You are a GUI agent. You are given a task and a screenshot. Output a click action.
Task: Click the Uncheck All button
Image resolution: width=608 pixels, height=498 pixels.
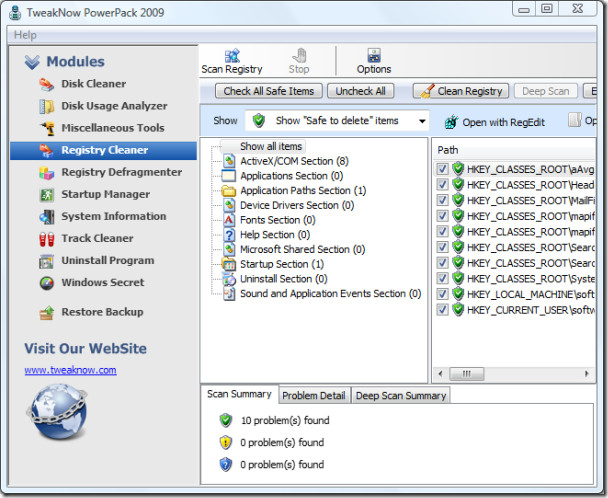click(361, 91)
